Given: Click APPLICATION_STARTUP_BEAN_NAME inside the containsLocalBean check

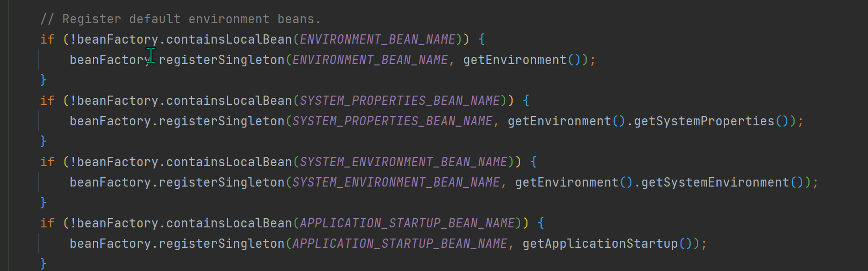Looking at the screenshot, I should [x=407, y=223].
